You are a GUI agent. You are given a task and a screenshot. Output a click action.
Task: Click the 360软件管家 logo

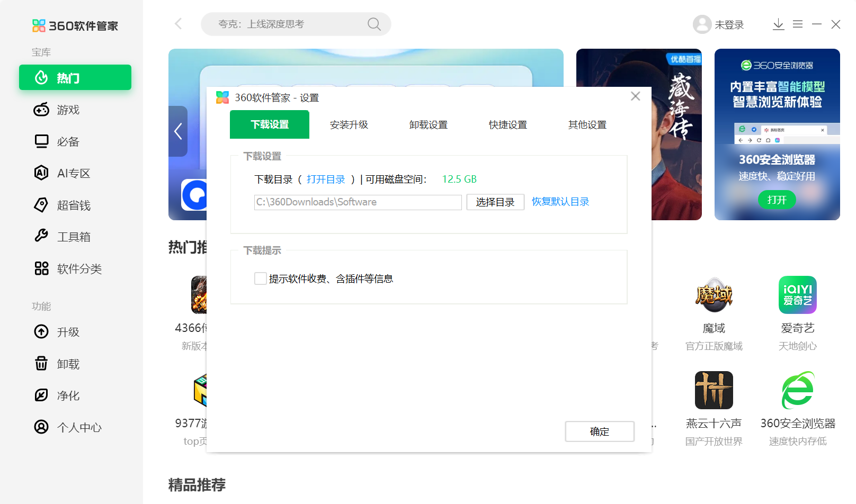click(75, 25)
